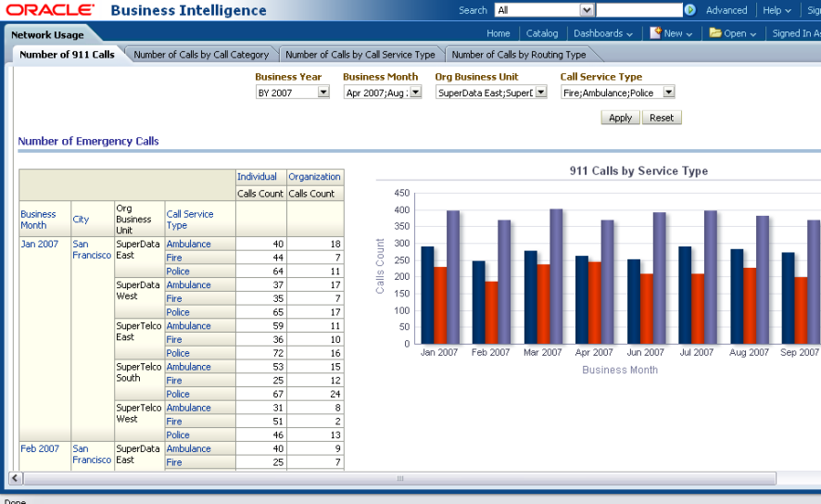The width and height of the screenshot is (821, 504).
Task: Expand the Call Service Type dropdown
Action: click(669, 93)
